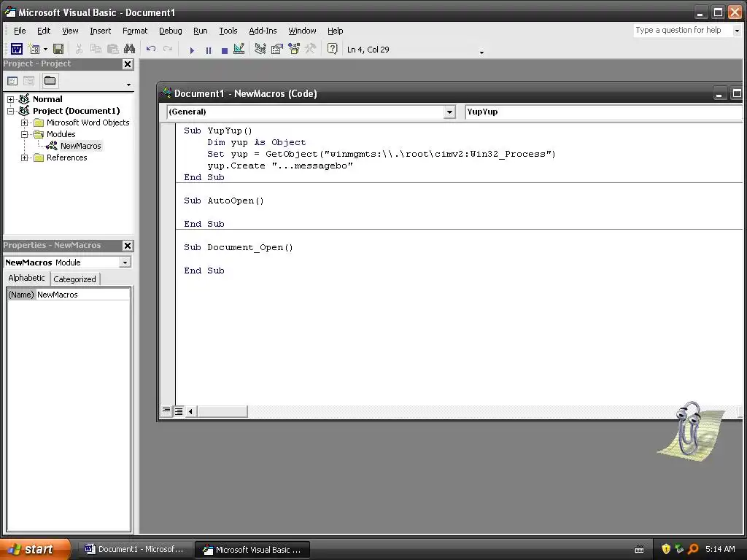
Task: Open the Run menu
Action: coord(201,31)
